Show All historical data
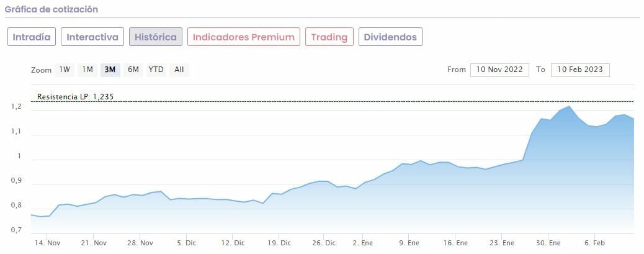Image resolution: width=644 pixels, height=254 pixels. (179, 70)
